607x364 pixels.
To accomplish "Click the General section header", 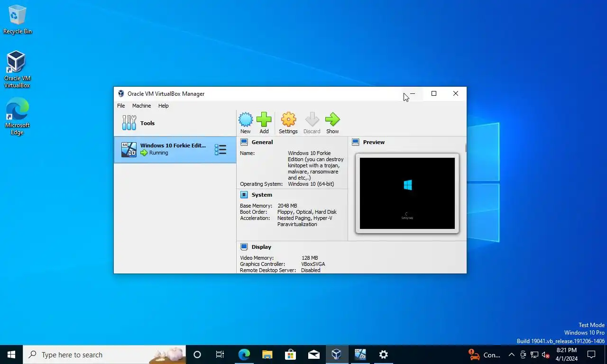I will click(262, 142).
